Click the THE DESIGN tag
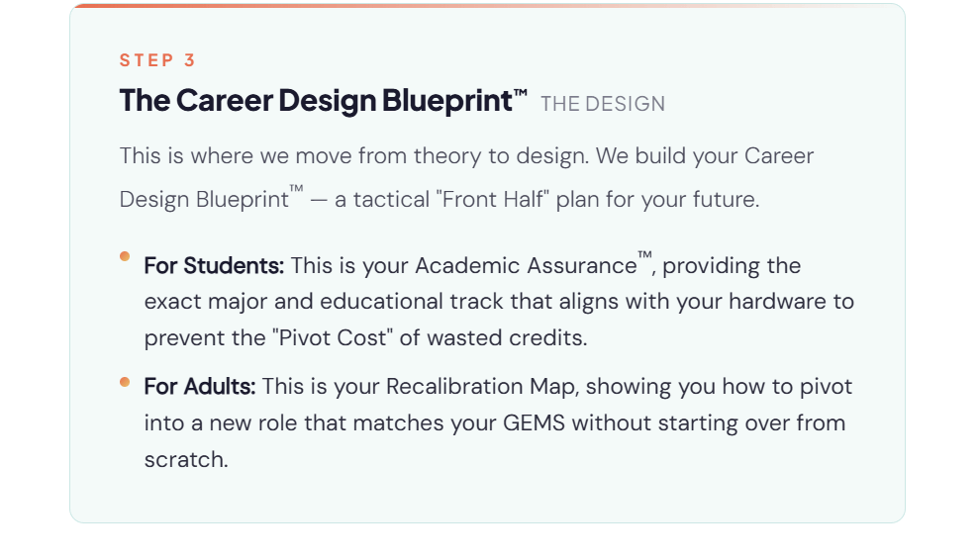This screenshot has width=979, height=560. click(x=603, y=104)
